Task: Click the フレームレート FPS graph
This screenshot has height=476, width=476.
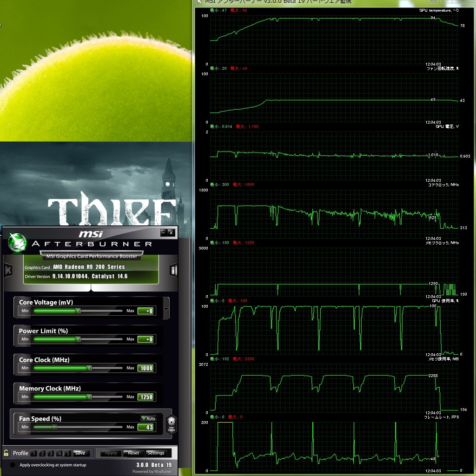Action: [x=334, y=447]
